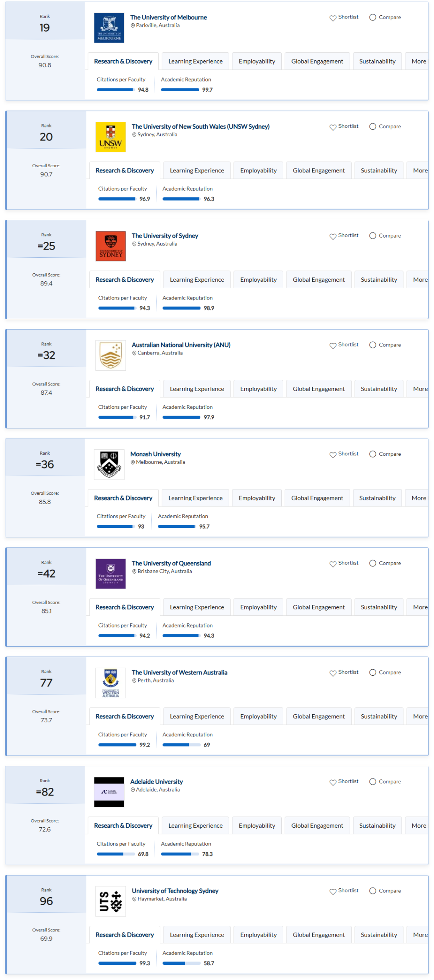434x980 pixels.
Task: Click Academic Reputation bar for University of Melbourne
Action: pyautogui.click(x=180, y=90)
